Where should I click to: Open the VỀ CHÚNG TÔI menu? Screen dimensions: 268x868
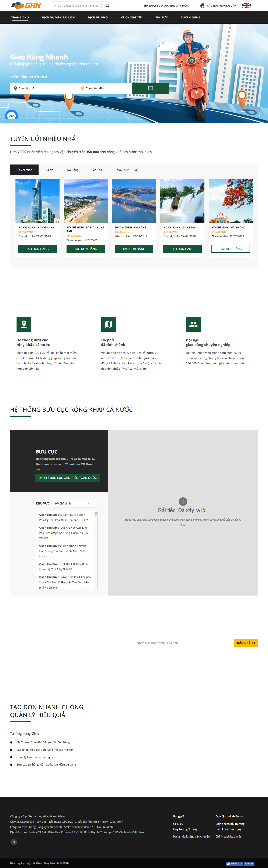tap(132, 17)
